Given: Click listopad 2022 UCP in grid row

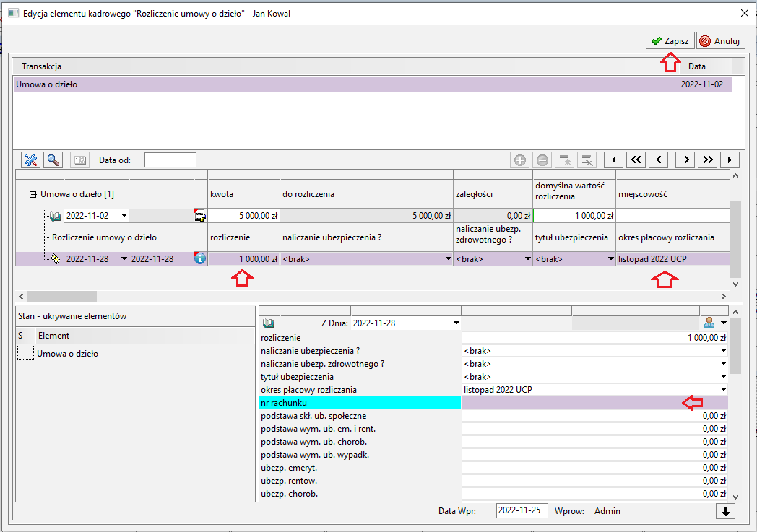Looking at the screenshot, I should (x=672, y=259).
